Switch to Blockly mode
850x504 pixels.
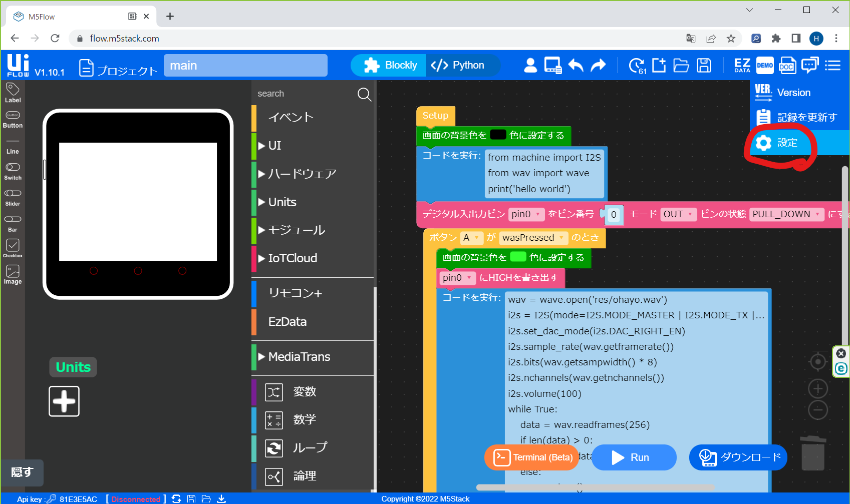click(x=389, y=65)
